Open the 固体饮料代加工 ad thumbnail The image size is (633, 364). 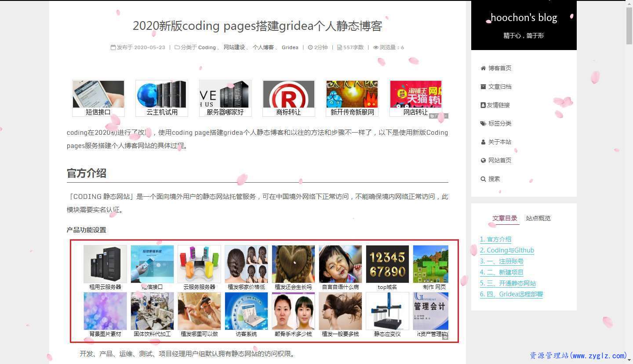point(152,315)
